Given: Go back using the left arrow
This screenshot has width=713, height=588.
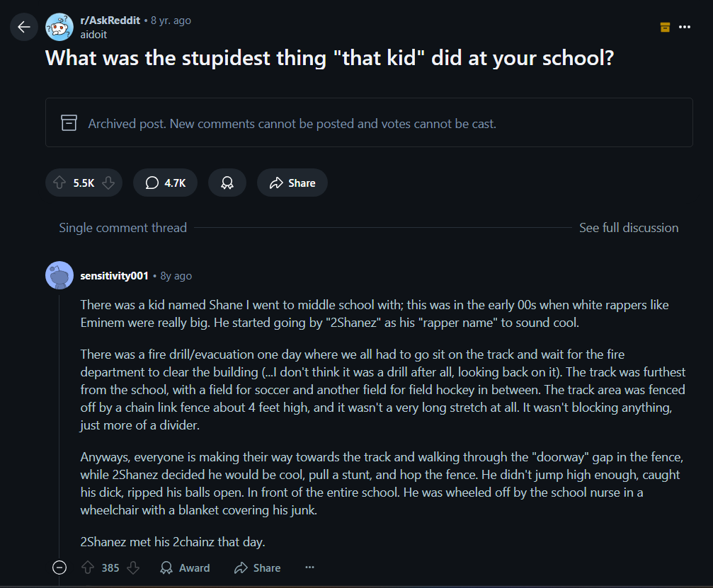Looking at the screenshot, I should pyautogui.click(x=23, y=28).
